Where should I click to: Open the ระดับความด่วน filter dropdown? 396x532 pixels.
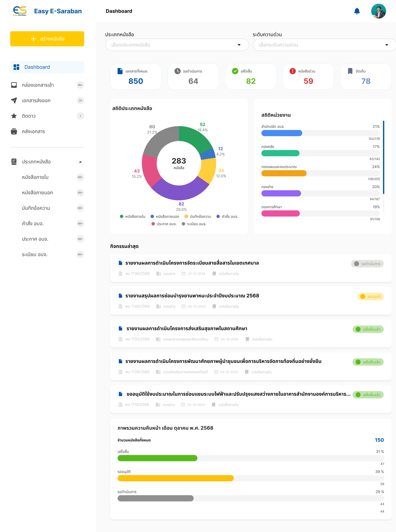tap(324, 45)
